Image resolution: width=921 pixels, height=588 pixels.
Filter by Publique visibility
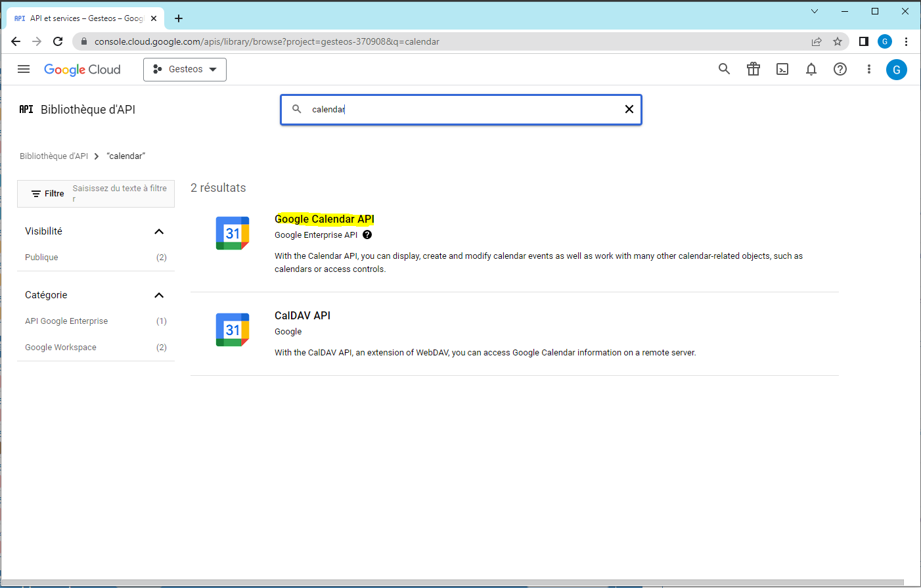tap(41, 258)
